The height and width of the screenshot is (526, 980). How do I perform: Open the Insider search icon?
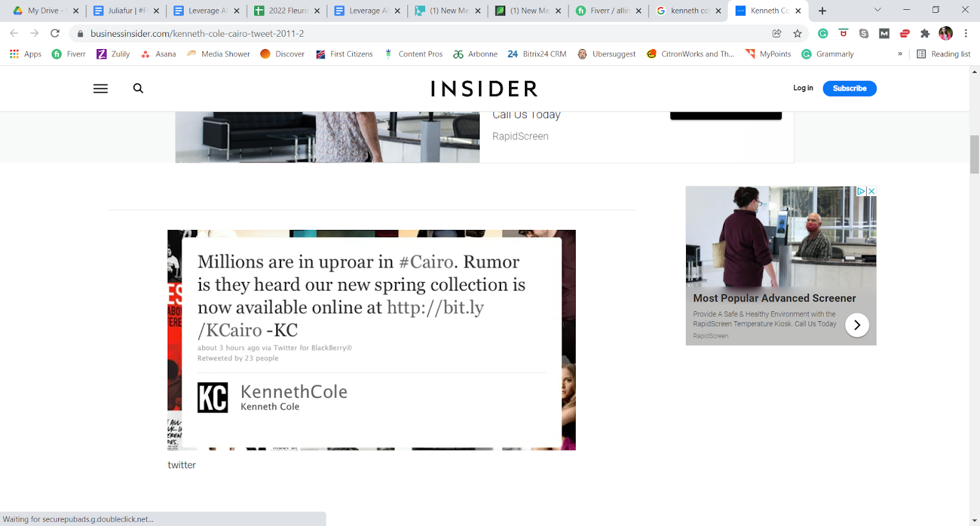[138, 88]
